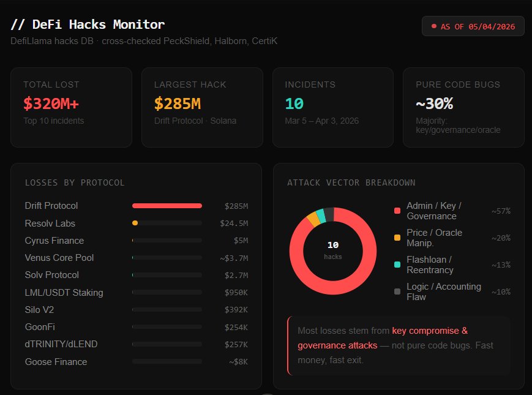The image size is (532, 395).
Task: Click the red Admin / Key / Governance legend swatch
Action: click(397, 211)
